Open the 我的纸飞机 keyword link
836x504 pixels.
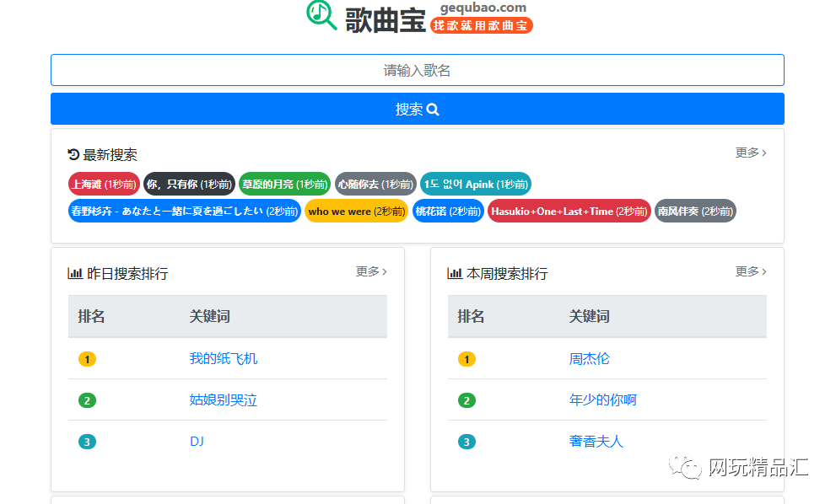(x=224, y=358)
